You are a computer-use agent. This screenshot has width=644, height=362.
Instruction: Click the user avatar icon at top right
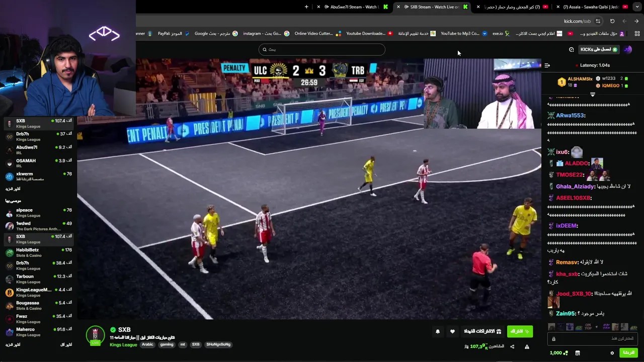(x=628, y=49)
